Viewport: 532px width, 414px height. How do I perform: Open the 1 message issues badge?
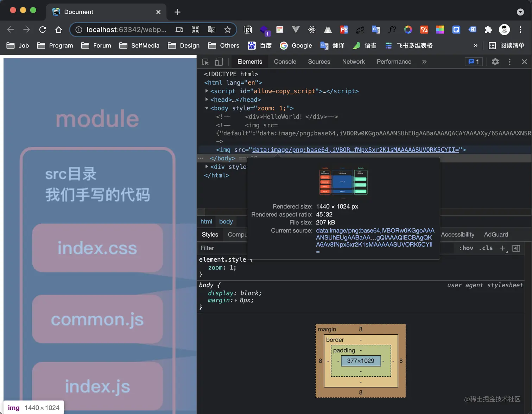pos(474,62)
